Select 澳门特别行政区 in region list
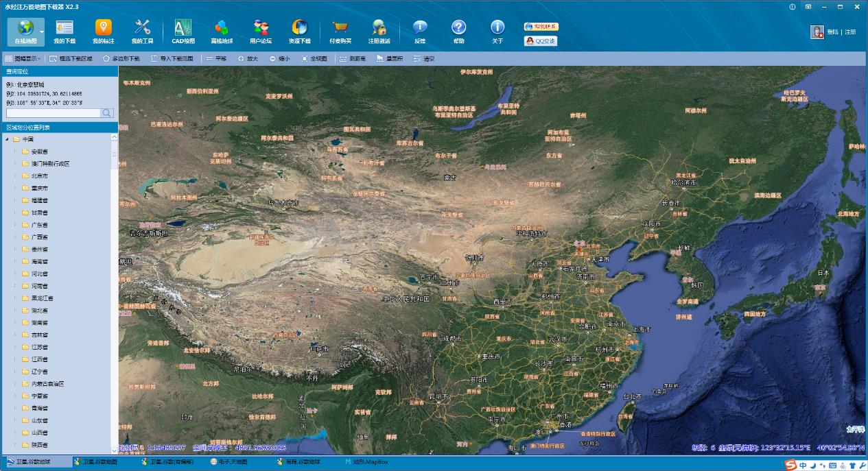This screenshot has width=868, height=471. pyautogui.click(x=50, y=164)
